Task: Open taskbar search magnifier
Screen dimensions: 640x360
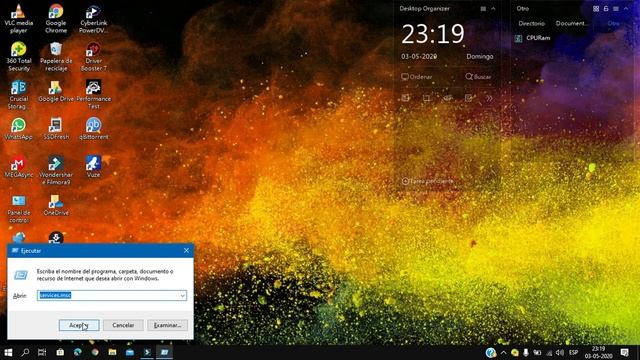Action: [25, 352]
